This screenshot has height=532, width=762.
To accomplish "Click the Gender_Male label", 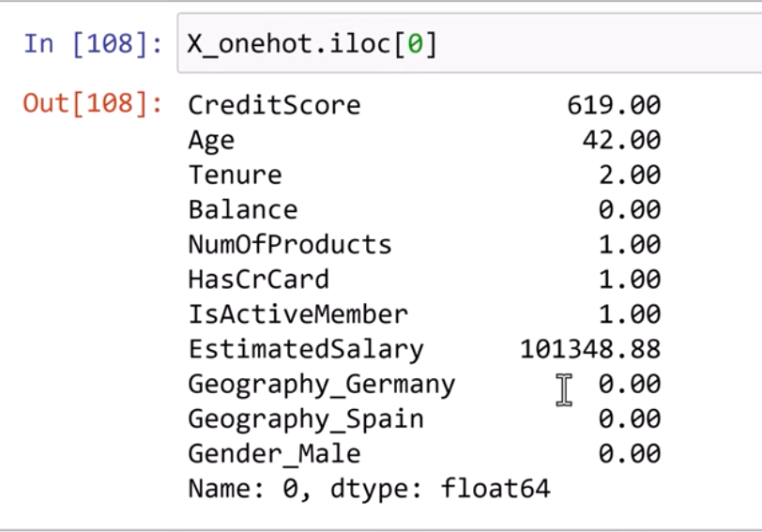I will click(274, 454).
